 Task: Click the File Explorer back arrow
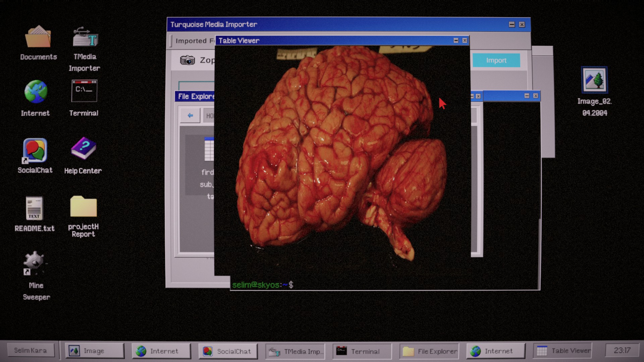point(190,116)
